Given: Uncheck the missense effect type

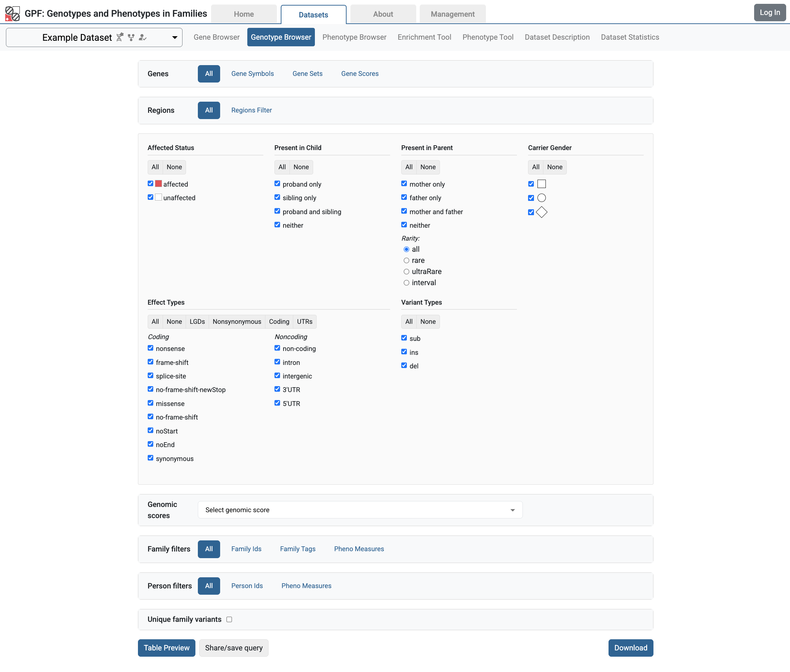Looking at the screenshot, I should point(151,403).
